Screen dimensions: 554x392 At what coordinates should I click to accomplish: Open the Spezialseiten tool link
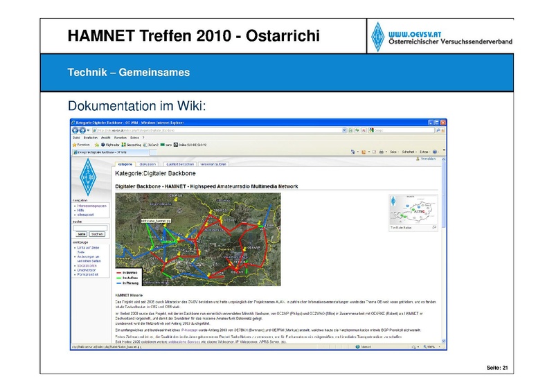87,265
